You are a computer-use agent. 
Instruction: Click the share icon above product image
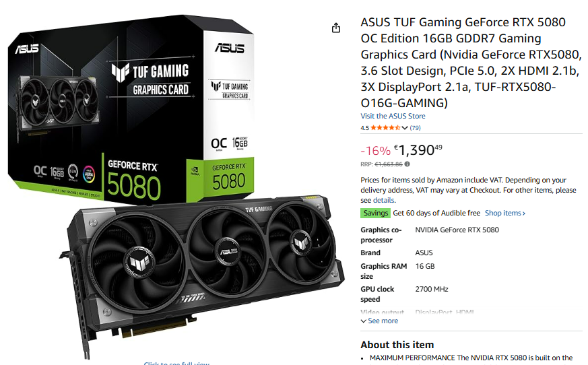click(336, 28)
